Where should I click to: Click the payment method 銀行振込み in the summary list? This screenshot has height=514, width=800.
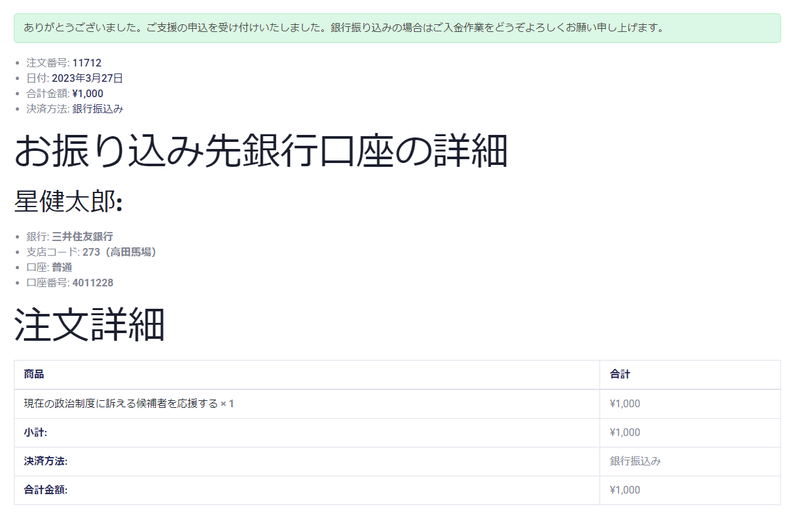(x=97, y=109)
